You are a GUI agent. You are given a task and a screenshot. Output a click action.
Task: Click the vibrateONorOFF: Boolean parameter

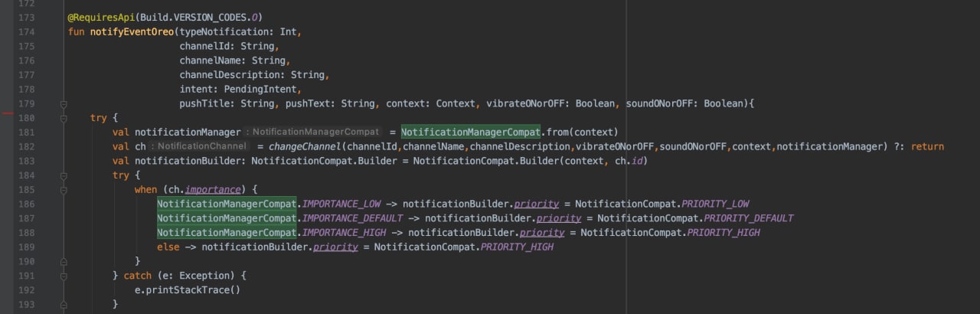point(551,103)
